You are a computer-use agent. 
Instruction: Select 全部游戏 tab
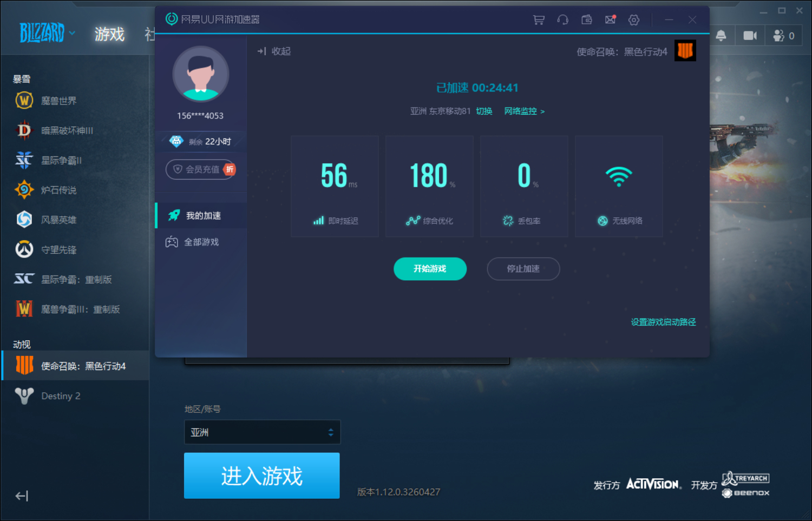201,242
